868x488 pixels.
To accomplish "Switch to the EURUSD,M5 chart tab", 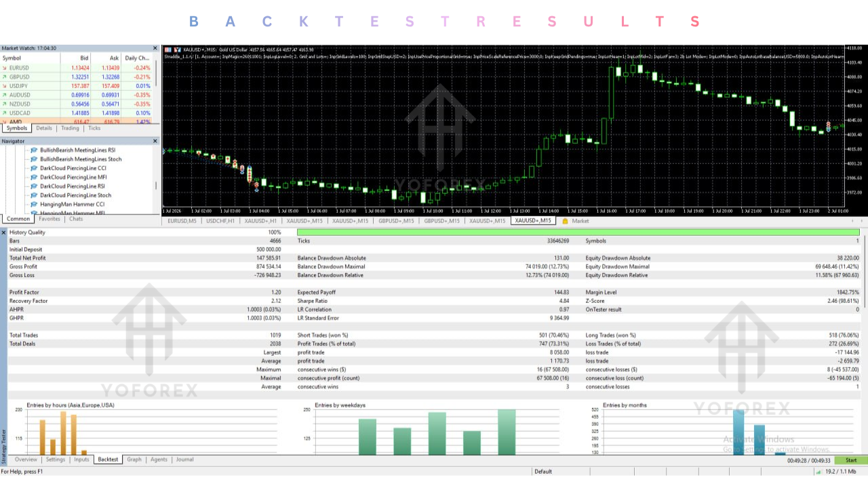I will click(x=182, y=221).
